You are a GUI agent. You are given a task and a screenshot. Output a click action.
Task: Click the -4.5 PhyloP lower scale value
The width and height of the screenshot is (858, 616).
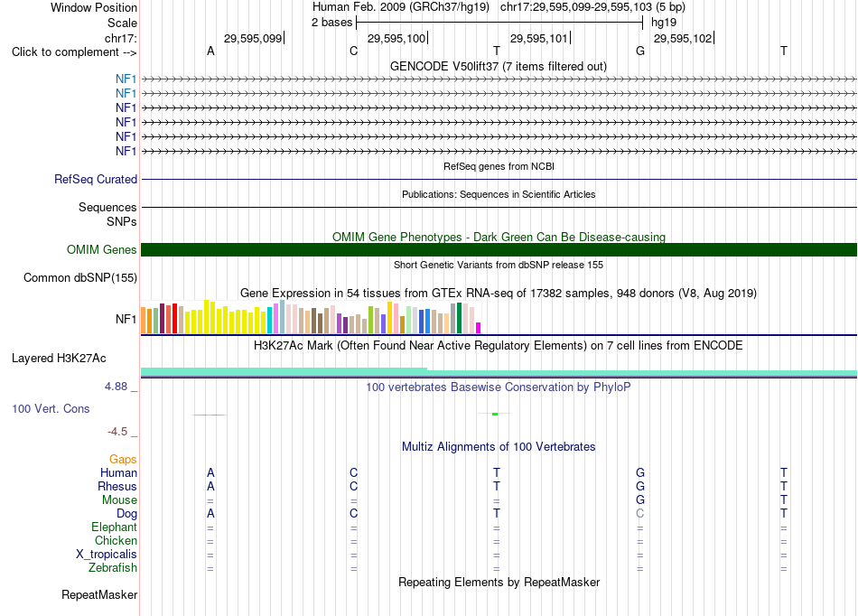117,432
